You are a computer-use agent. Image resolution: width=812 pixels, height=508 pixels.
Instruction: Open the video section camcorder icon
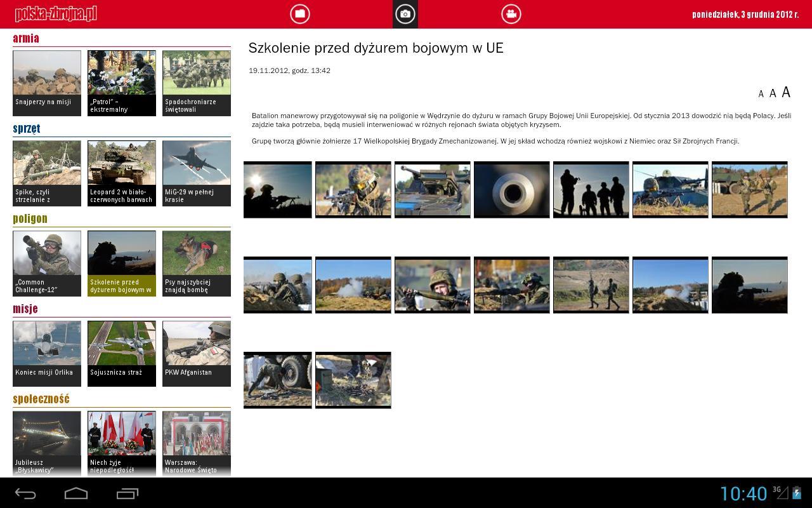coord(511,14)
